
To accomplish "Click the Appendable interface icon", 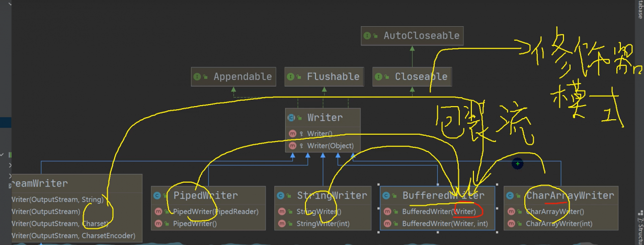I will pos(197,77).
